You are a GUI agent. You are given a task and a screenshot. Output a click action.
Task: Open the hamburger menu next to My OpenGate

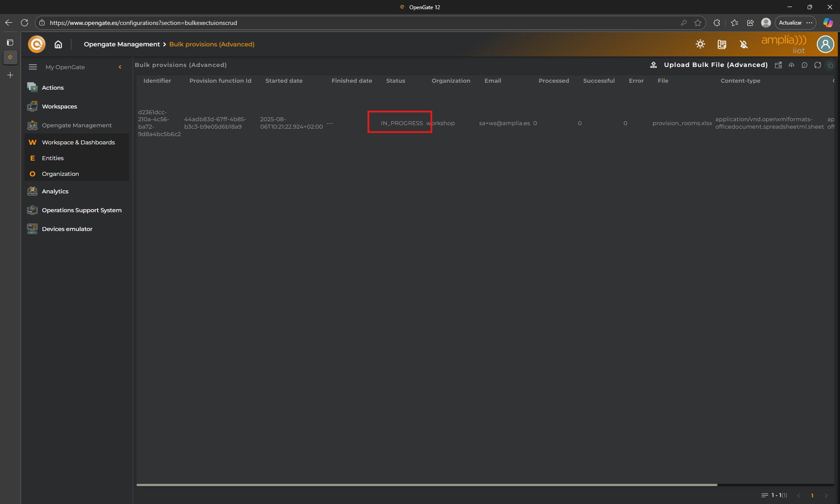coord(33,67)
